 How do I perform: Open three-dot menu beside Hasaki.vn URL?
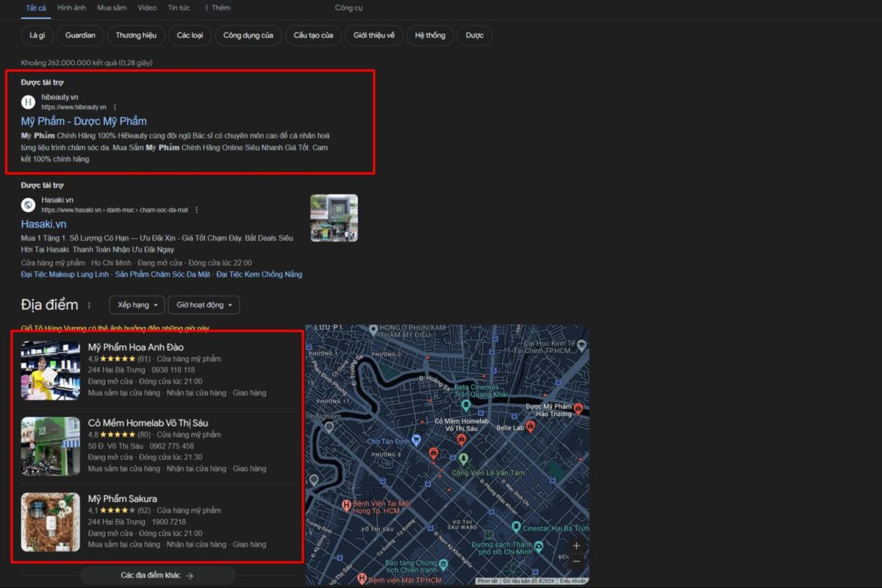tap(196, 210)
